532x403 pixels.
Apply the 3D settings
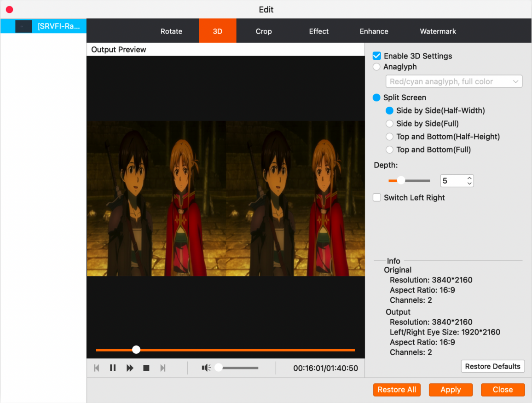pyautogui.click(x=451, y=390)
